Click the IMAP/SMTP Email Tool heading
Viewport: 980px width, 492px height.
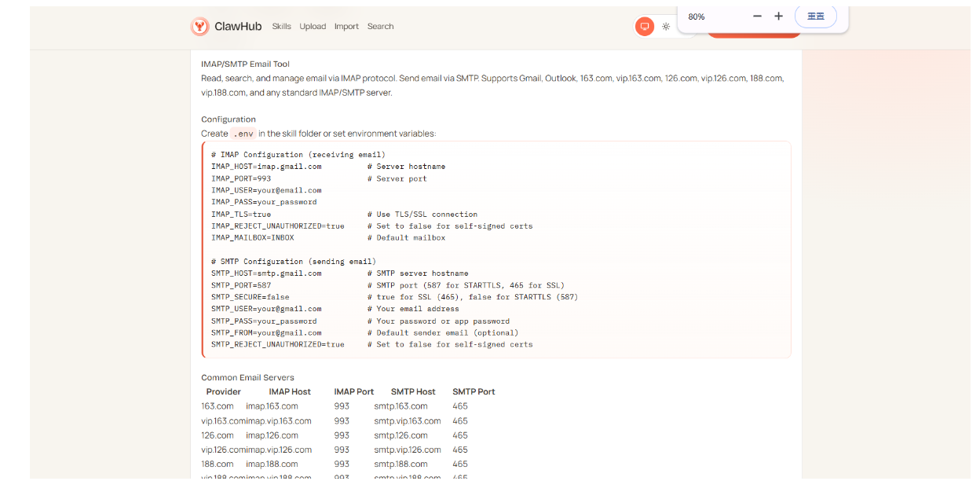pos(245,64)
